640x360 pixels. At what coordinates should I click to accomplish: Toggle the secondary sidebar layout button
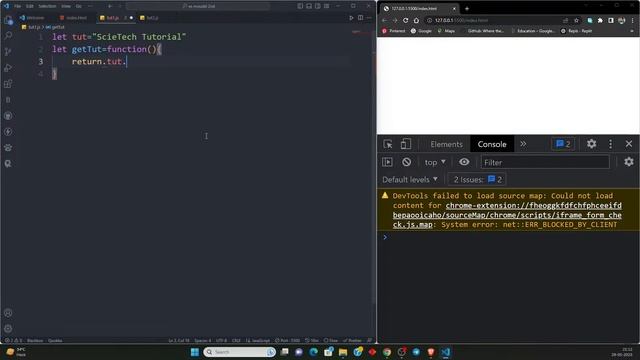318,6
